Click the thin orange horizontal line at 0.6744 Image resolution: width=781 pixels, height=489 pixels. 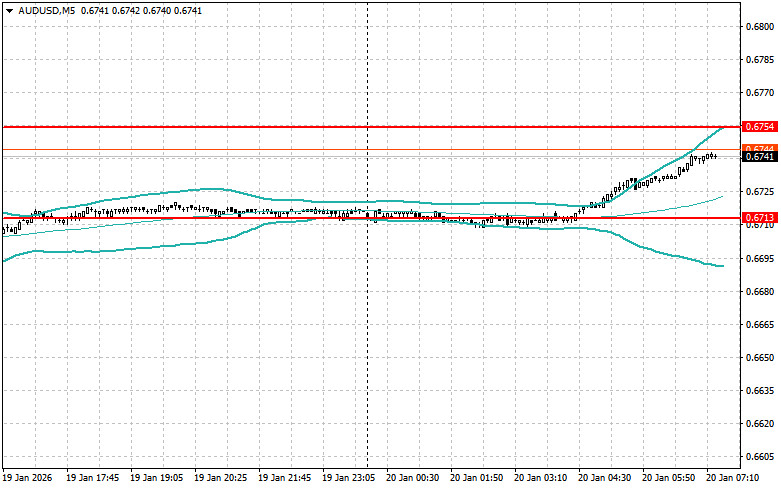371,149
